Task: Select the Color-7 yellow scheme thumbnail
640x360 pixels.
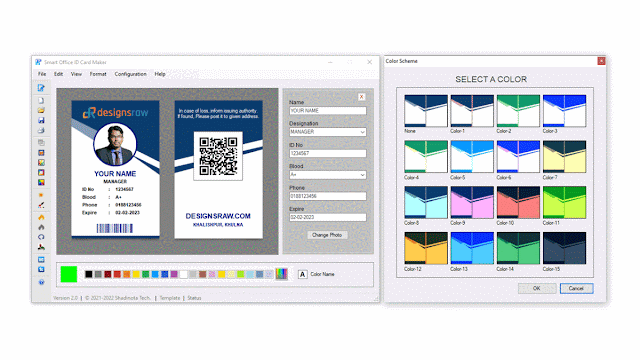Action: tap(564, 157)
